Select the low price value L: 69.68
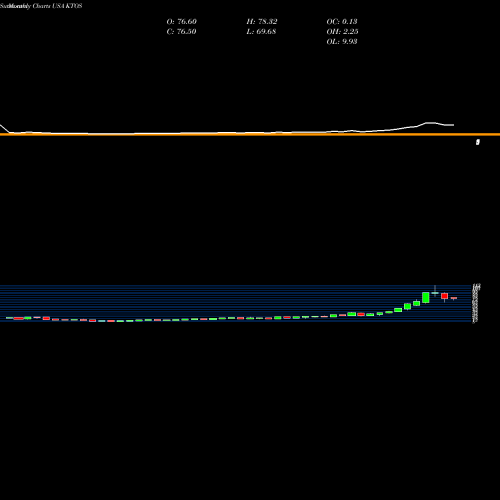 (261, 32)
